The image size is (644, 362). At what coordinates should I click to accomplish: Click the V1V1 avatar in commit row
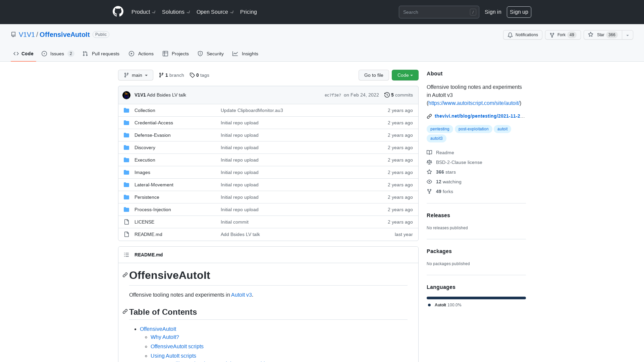click(126, 95)
